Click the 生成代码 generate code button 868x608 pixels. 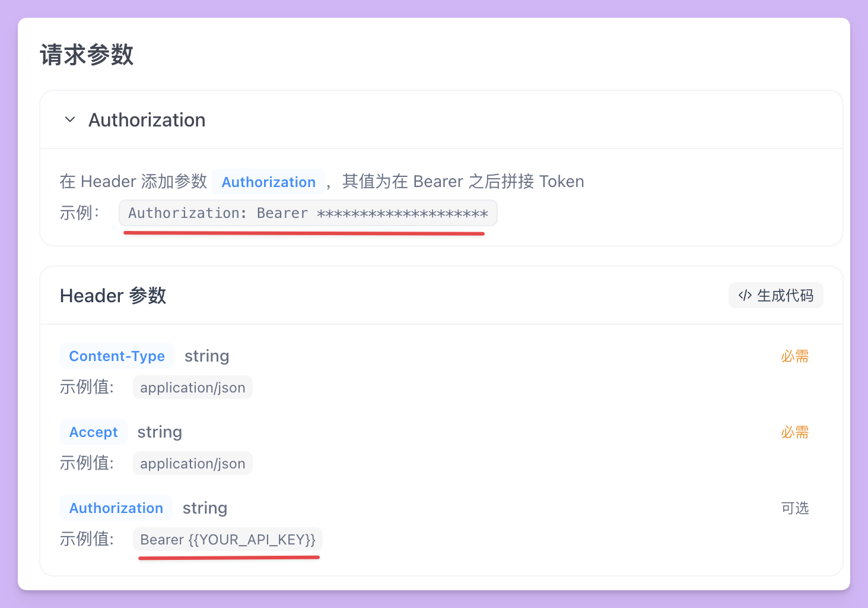[775, 295]
